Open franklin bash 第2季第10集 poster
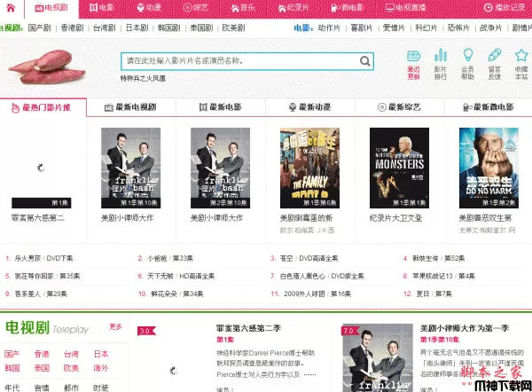The height and width of the screenshot is (392, 532). click(220, 168)
